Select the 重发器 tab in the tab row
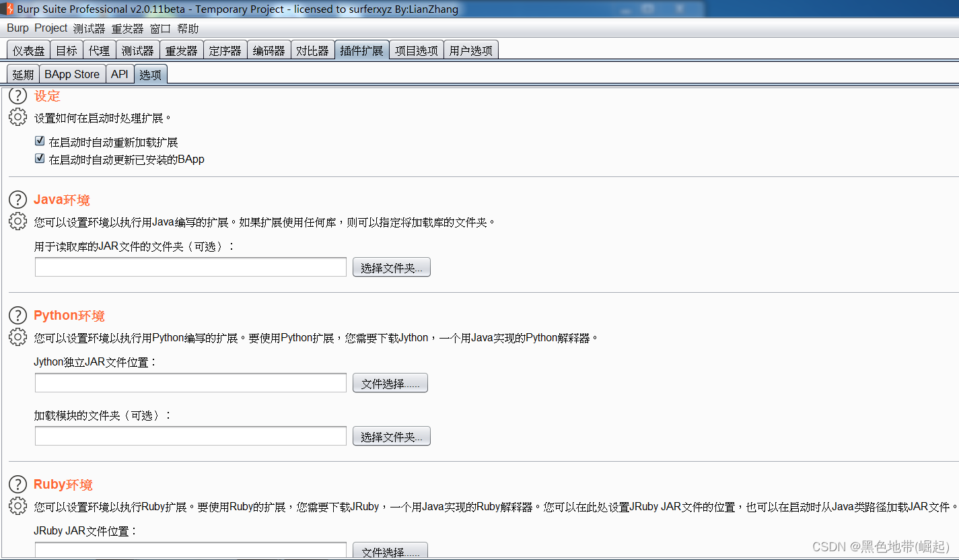Screen dimensions: 959x560 (x=181, y=50)
